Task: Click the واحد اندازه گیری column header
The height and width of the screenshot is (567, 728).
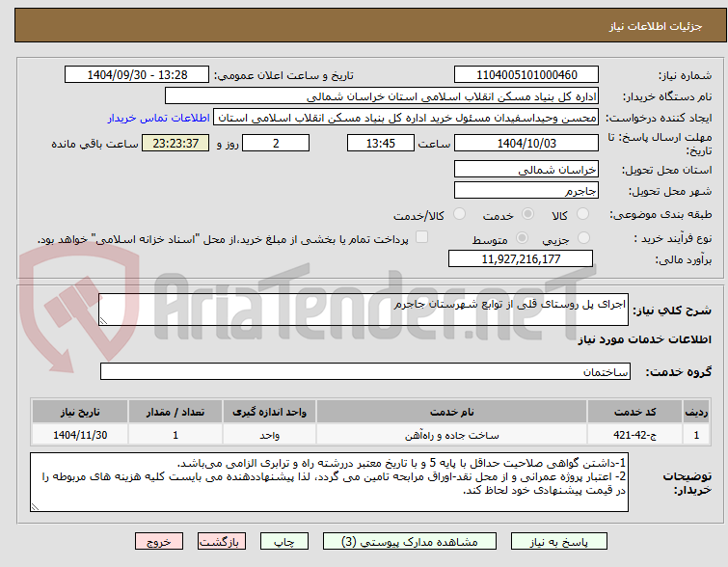Action: [269, 412]
